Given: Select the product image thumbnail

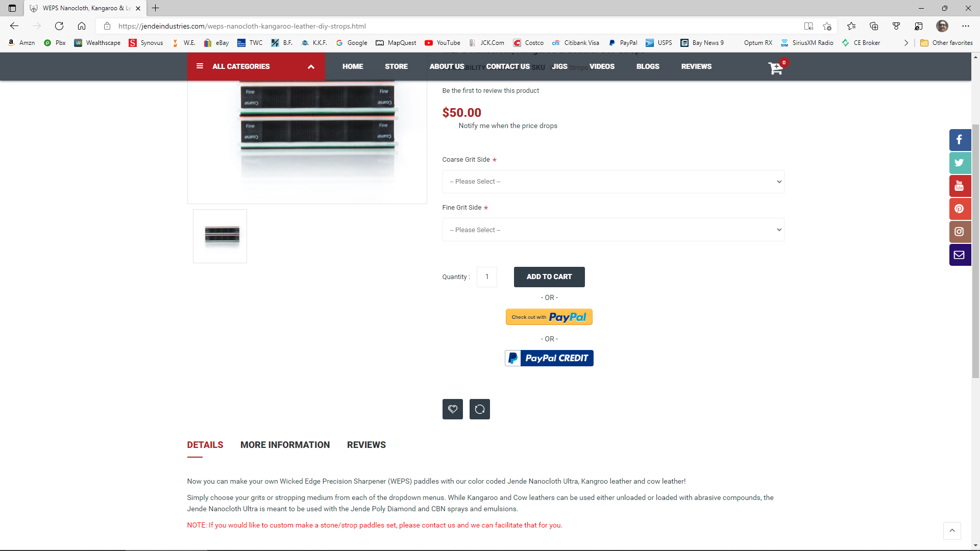Looking at the screenshot, I should tap(220, 236).
